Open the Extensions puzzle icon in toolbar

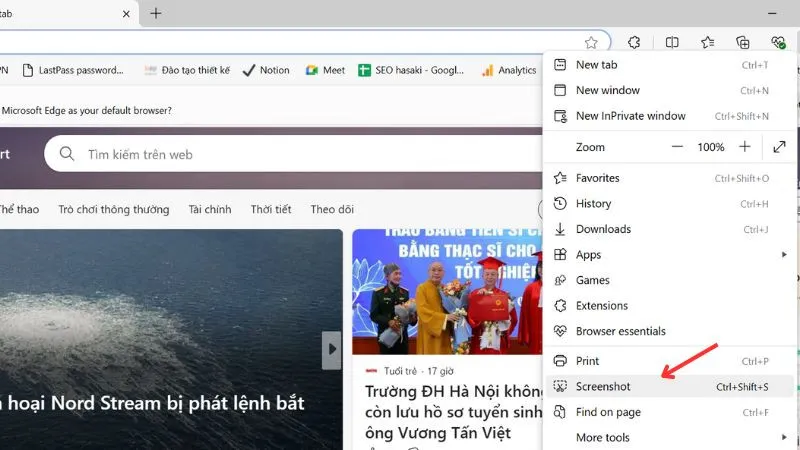point(633,42)
